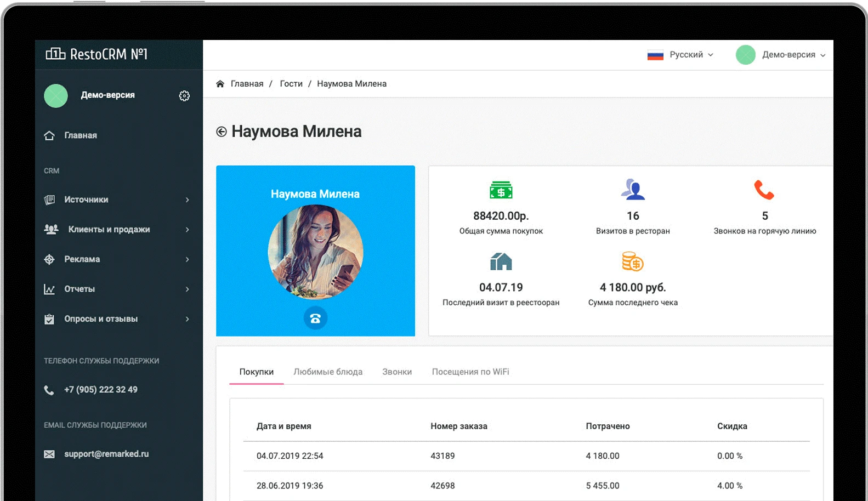Click the green money total purchases icon
Viewport: 868px width, 501px height.
pos(501,190)
